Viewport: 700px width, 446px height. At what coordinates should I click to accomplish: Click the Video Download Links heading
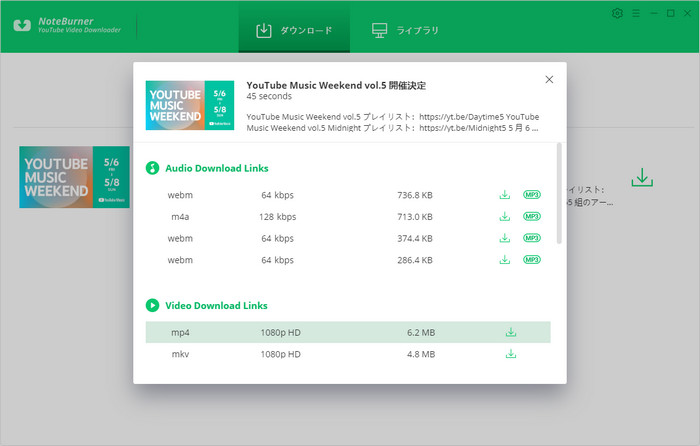tap(216, 305)
